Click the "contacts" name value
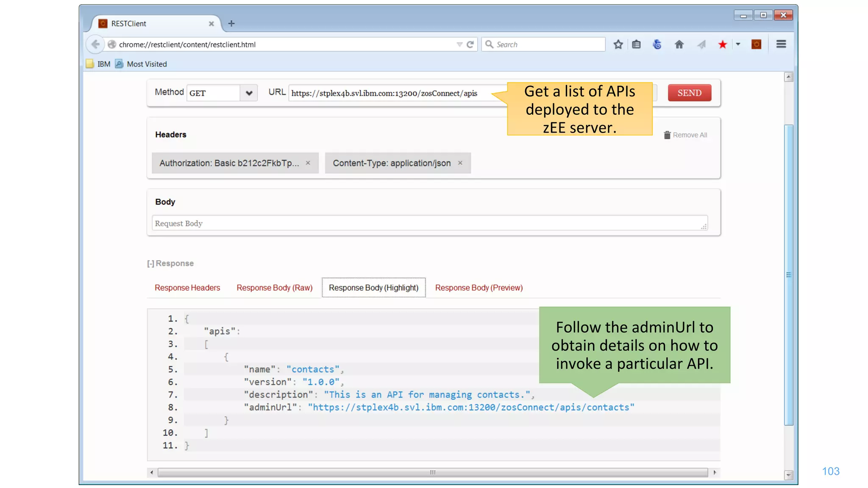Screen dimensions: 868x488 tap(313, 369)
